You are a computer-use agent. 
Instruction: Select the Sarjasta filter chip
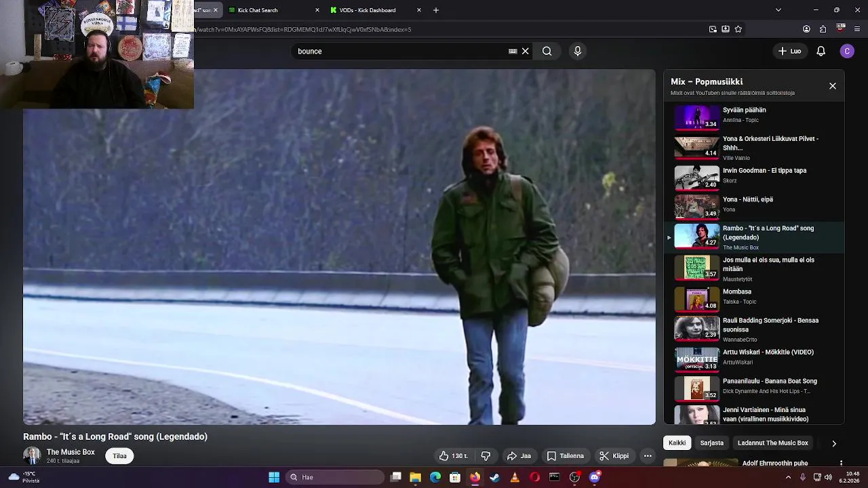(712, 443)
